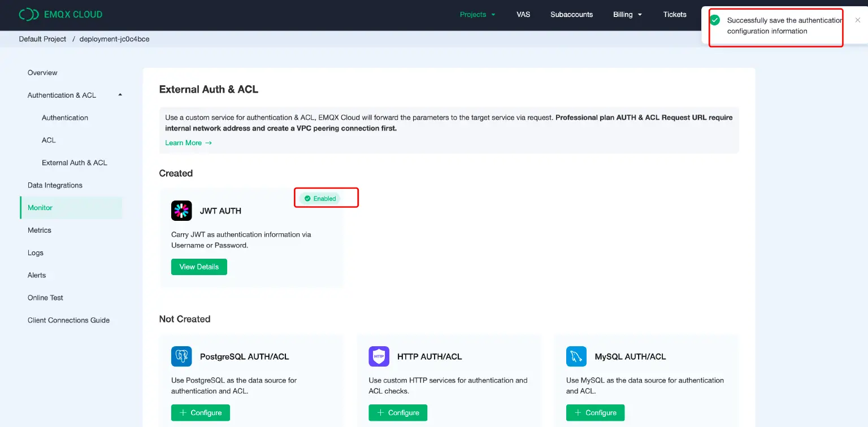Configure PostgreSQL AUTH/ACL

[200, 413]
